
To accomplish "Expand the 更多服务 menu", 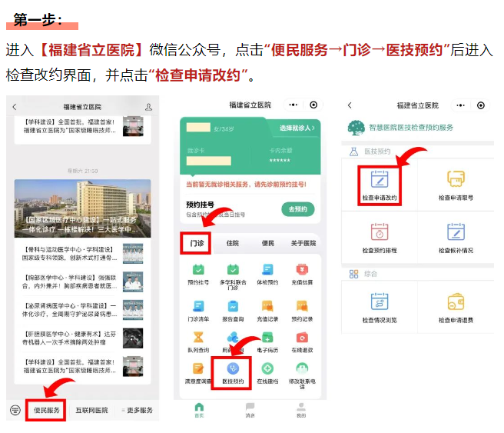I will pos(138,411).
